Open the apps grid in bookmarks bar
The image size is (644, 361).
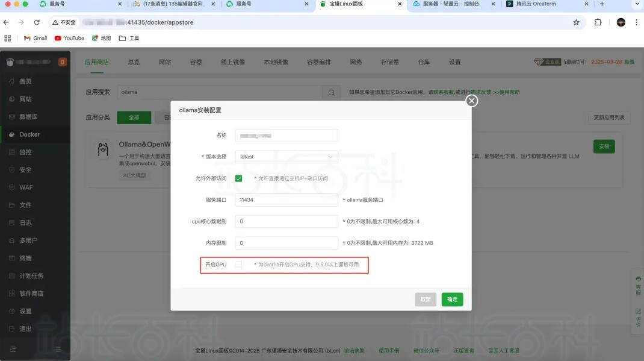point(7,38)
